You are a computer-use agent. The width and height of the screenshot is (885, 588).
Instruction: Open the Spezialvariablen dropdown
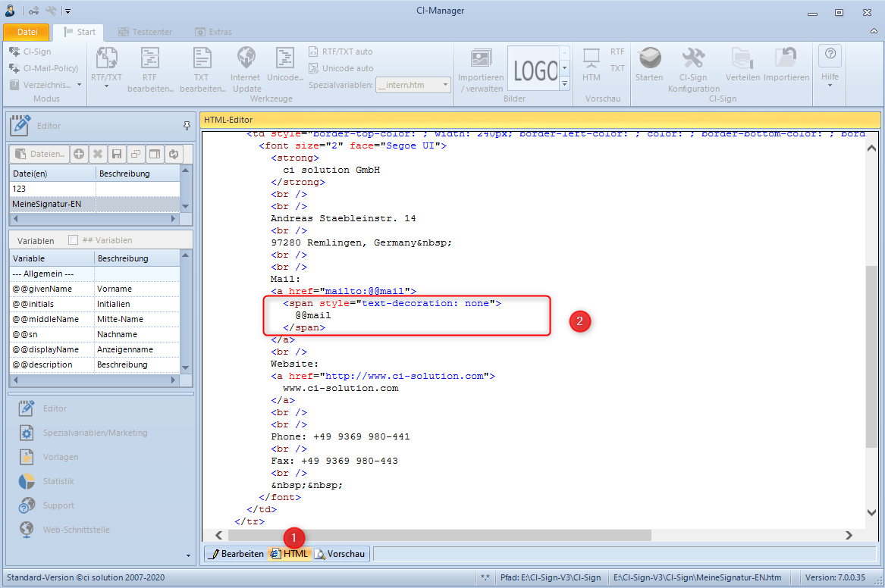pyautogui.click(x=445, y=85)
